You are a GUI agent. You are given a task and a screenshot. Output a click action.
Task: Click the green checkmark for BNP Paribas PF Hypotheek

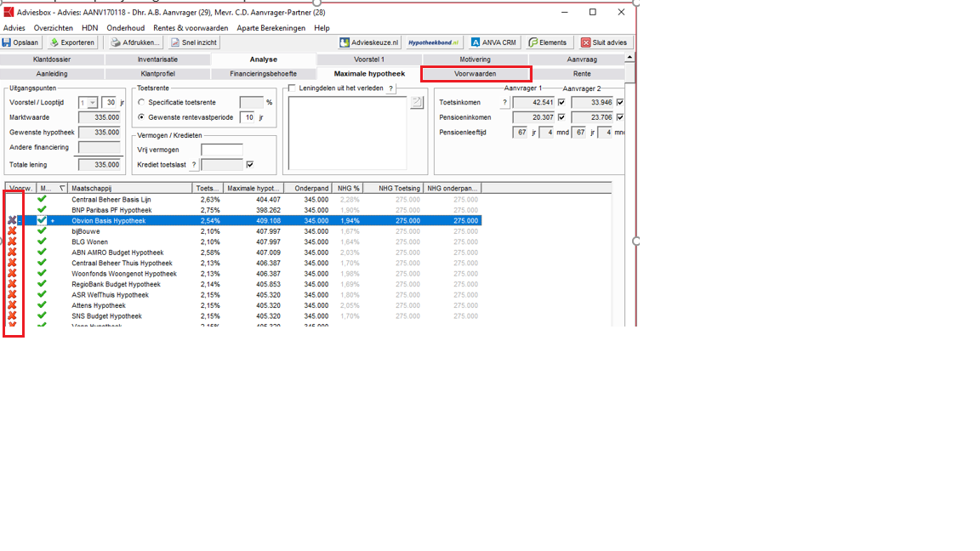click(x=42, y=210)
